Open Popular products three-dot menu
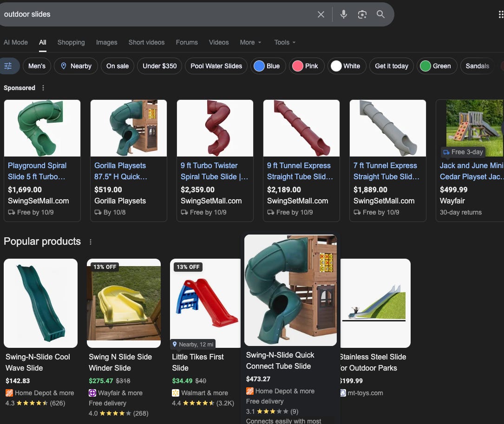504x424 pixels. point(90,242)
